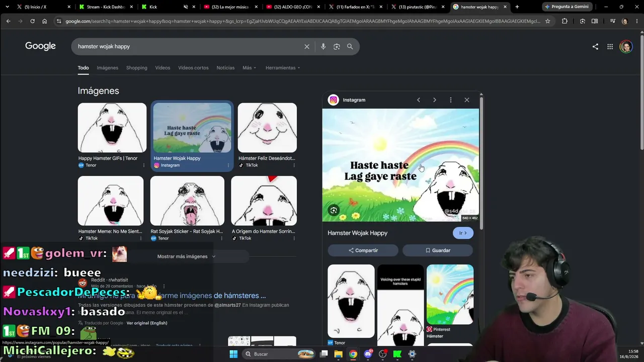The height and width of the screenshot is (362, 644).
Task: Open options for A Origem do Hamster result
Action: [294, 238]
